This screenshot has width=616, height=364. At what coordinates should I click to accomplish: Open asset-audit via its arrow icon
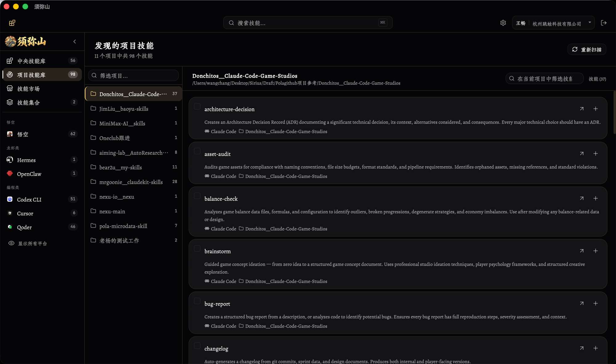pyautogui.click(x=582, y=153)
